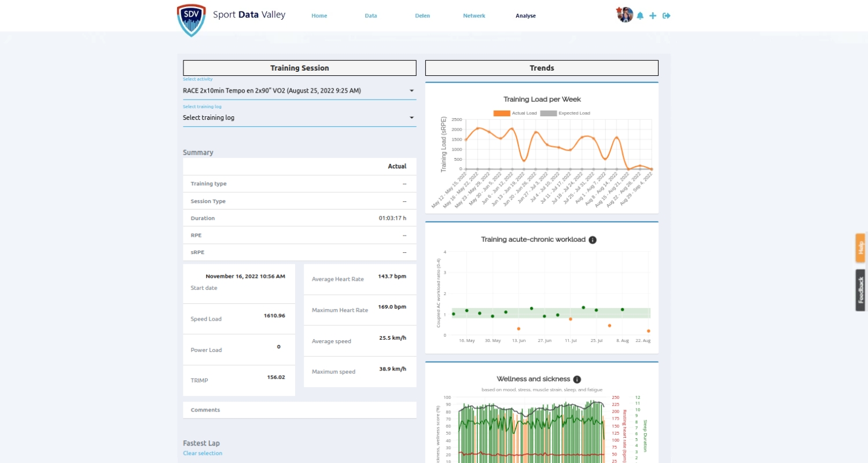Open the Delen menu
The image size is (868, 463).
[422, 16]
